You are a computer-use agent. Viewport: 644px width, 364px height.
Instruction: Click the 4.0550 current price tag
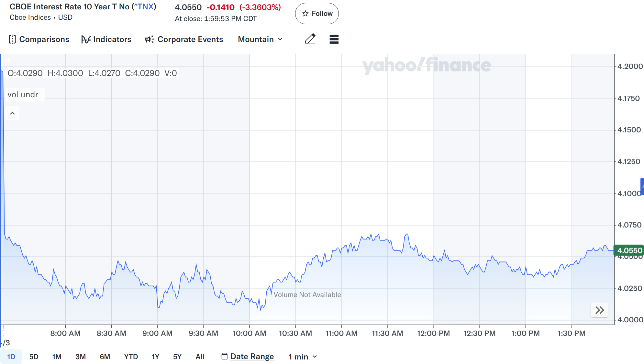coord(629,251)
